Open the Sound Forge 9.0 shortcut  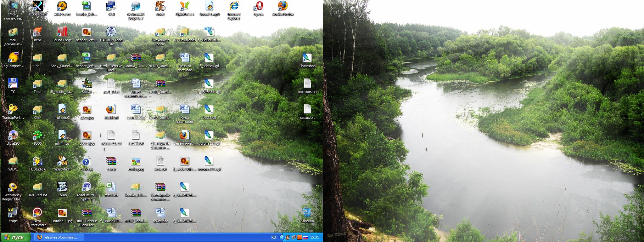tap(62, 32)
